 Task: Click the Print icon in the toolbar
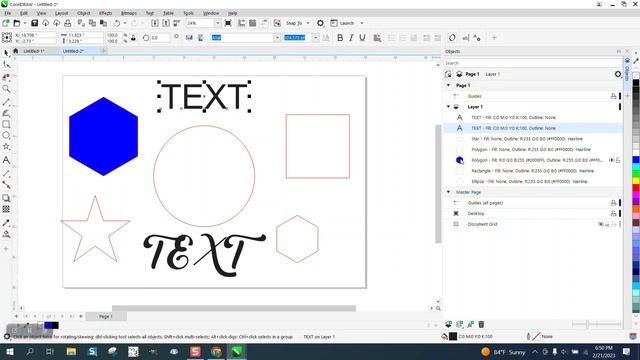[x=68, y=23]
